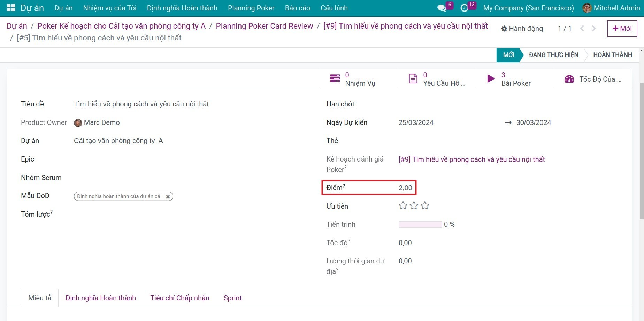Screen dimensions: 644x321
Task: Click Tốc độ value 0,00
Action: coord(405,243)
